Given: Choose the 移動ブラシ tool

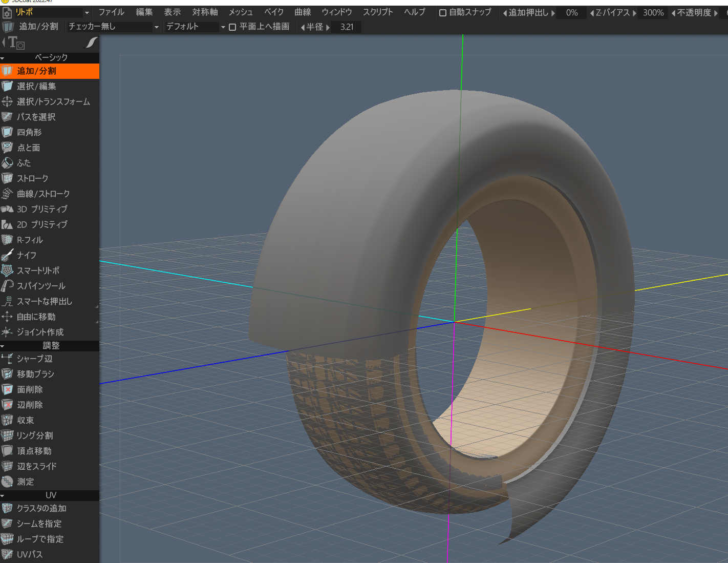Looking at the screenshot, I should click(x=50, y=374).
